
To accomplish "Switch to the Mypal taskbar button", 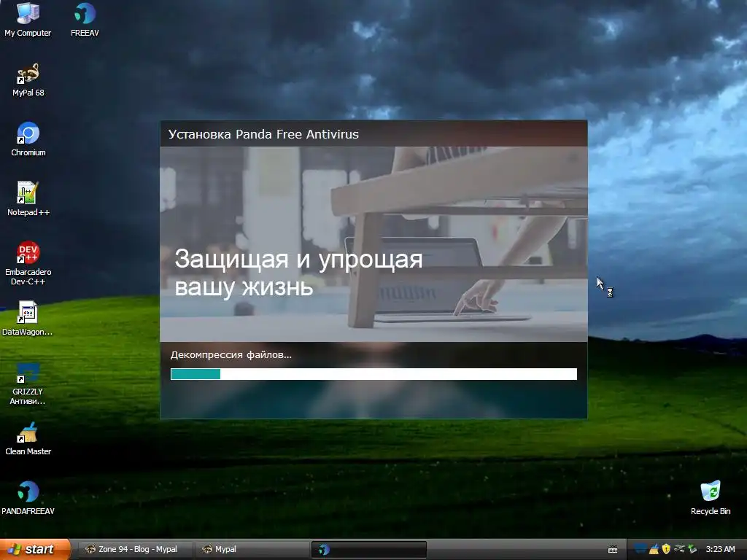I will (251, 549).
